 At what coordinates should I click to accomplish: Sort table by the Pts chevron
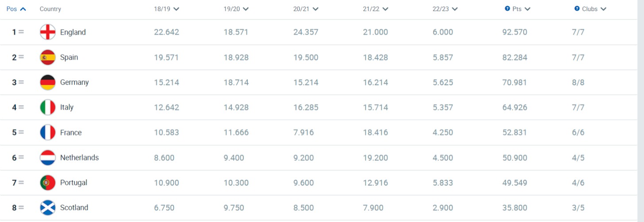click(527, 9)
